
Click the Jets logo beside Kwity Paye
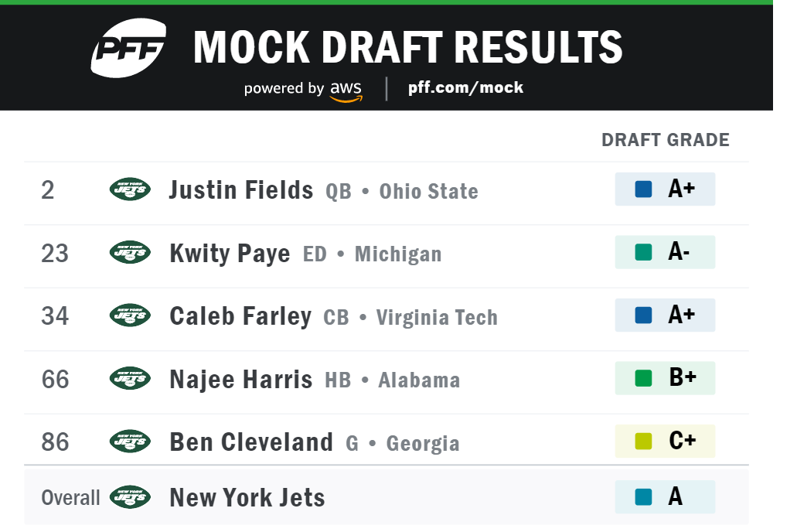pyautogui.click(x=130, y=252)
